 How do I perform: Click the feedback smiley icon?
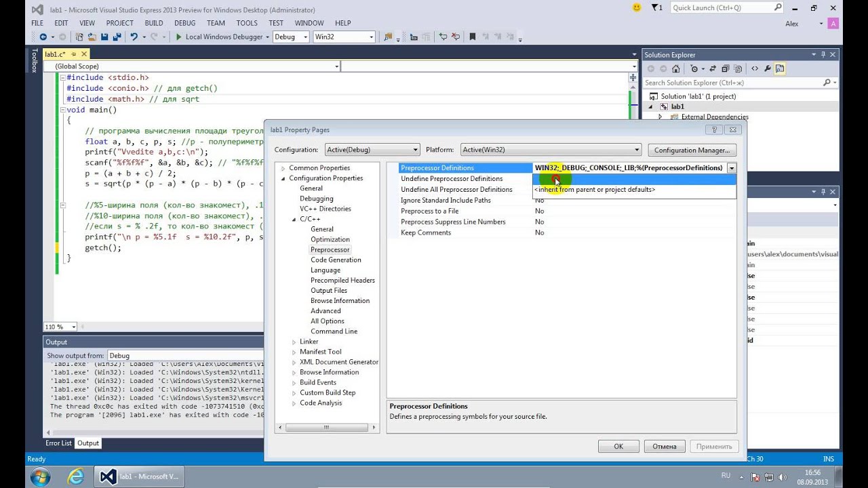point(637,7)
